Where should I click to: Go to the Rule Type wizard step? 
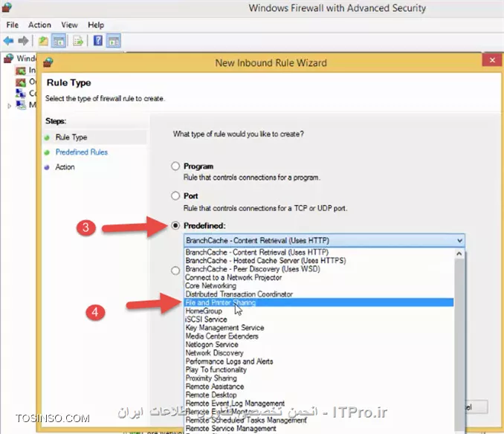pyautogui.click(x=71, y=137)
